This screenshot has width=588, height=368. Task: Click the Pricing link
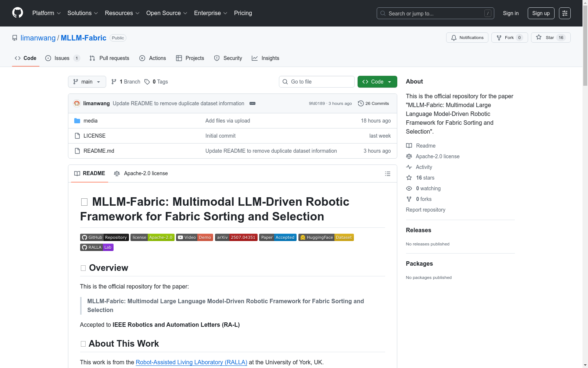pyautogui.click(x=243, y=13)
